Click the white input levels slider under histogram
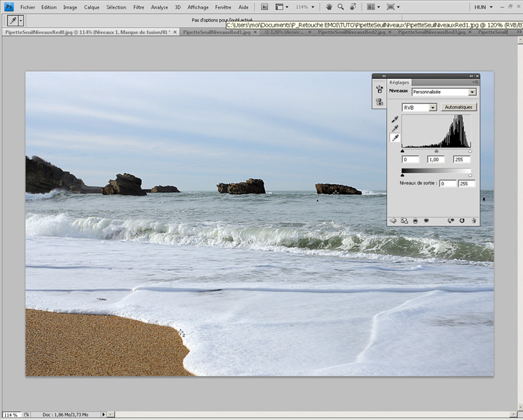This screenshot has height=420, width=523. click(x=470, y=151)
